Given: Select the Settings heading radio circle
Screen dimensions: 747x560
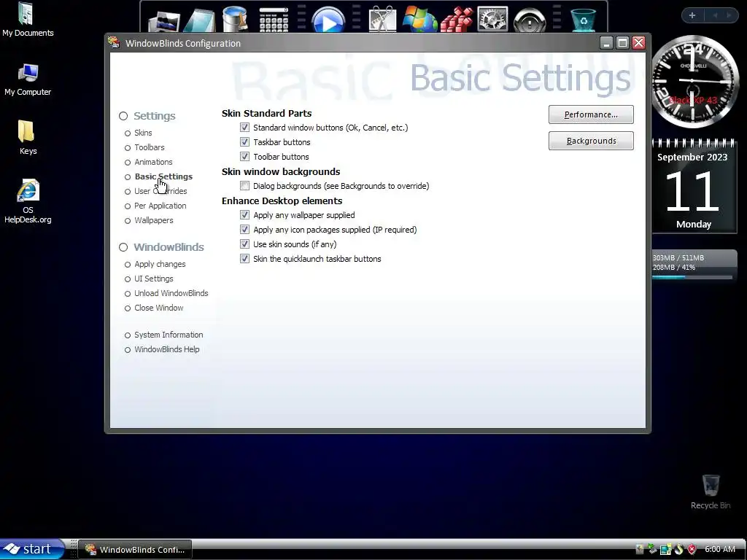Looking at the screenshot, I should point(123,116).
